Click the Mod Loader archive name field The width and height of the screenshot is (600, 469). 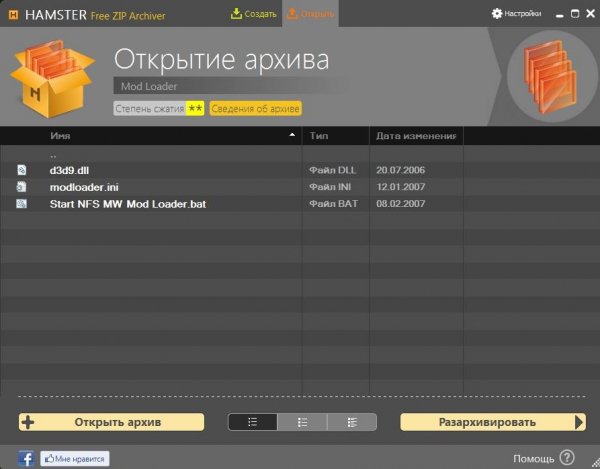point(230,86)
